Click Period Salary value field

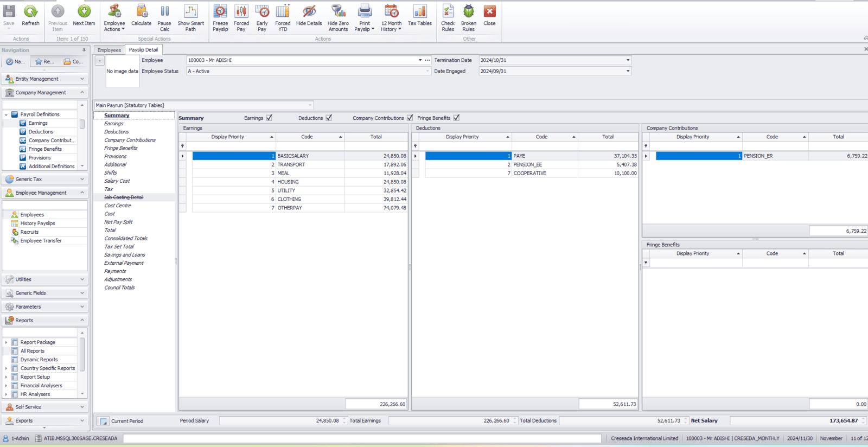click(280, 421)
